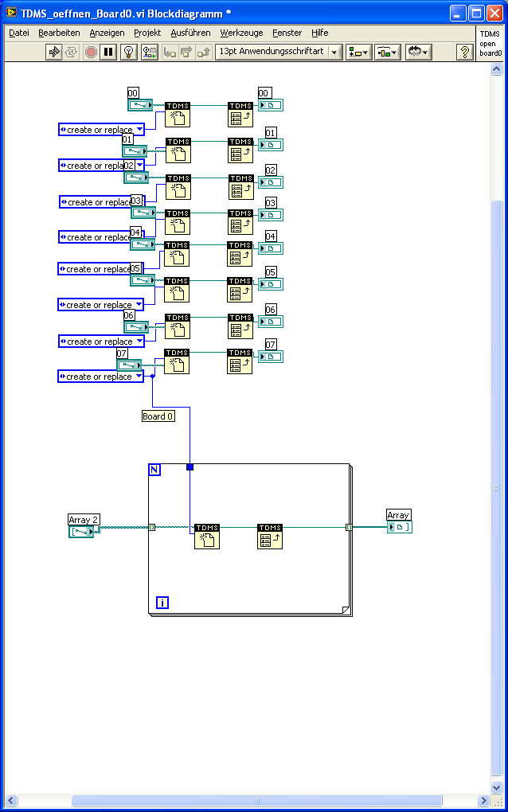
Task: Run the VI with the arrow button
Action: point(54,52)
